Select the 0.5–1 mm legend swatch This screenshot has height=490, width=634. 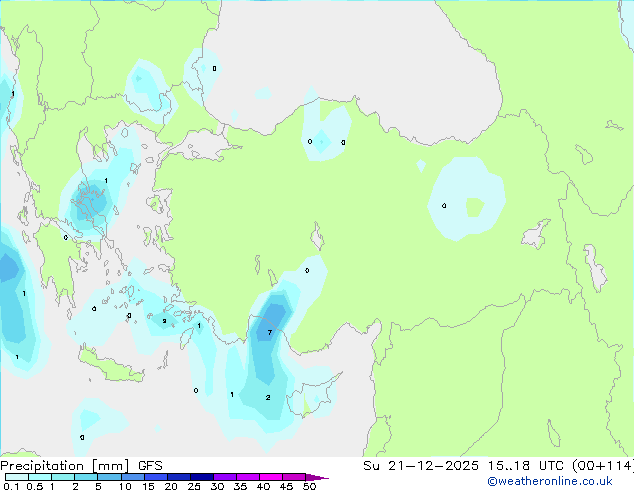(x=40, y=477)
